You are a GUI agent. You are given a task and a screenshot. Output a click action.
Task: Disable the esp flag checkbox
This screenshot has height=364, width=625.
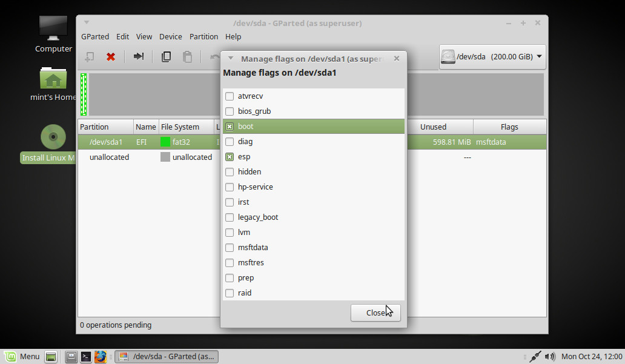tap(230, 157)
